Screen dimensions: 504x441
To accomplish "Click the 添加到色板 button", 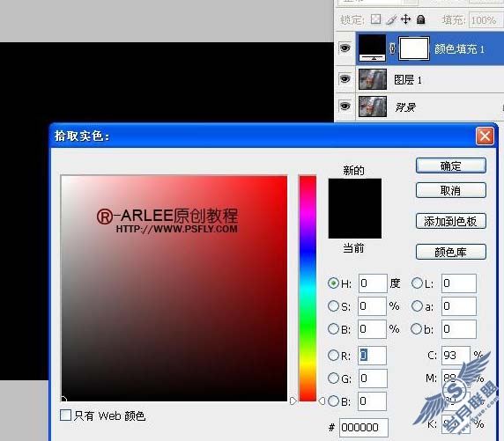I will [450, 221].
